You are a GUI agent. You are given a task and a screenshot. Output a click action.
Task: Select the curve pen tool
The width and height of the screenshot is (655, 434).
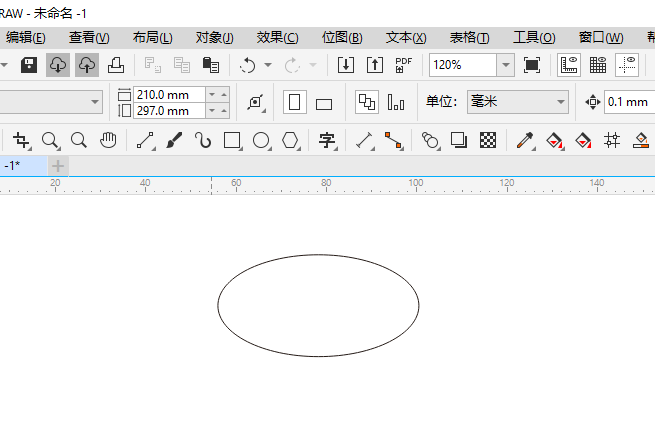tap(203, 140)
